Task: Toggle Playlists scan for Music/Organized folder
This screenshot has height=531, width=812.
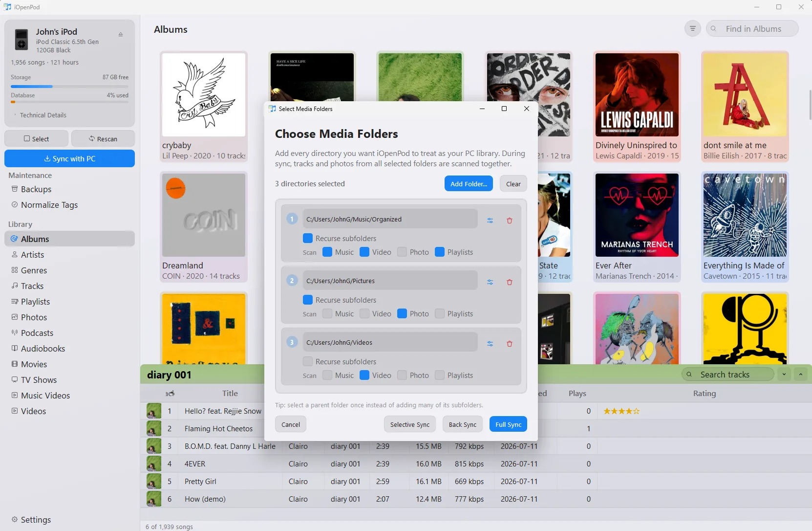Action: click(x=440, y=252)
